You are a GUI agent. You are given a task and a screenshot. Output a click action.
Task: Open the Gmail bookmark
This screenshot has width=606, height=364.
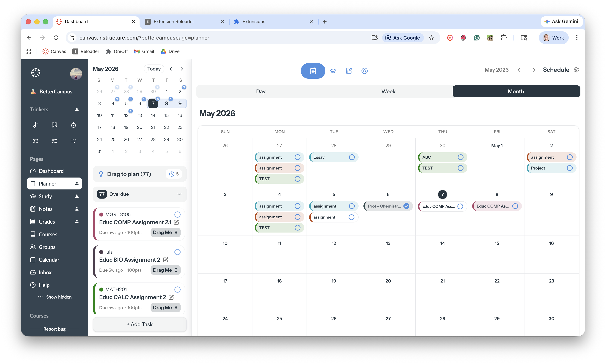144,51
